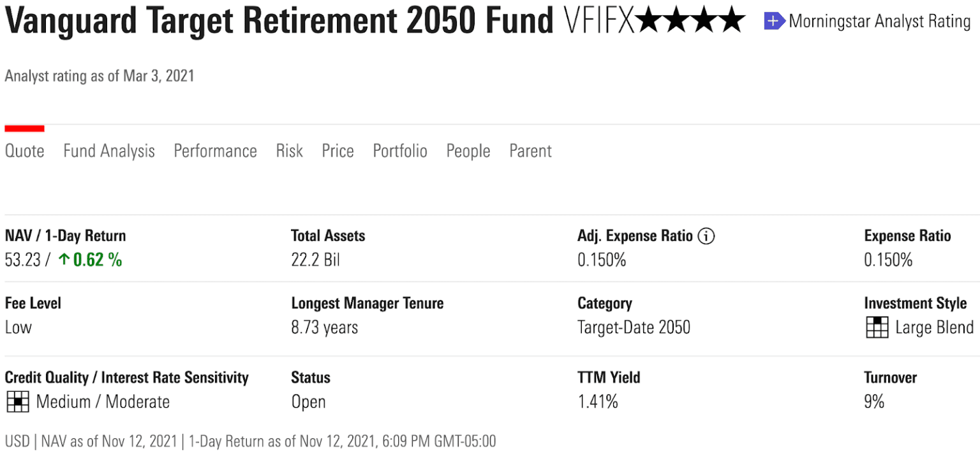
Task: Select the Quote tab
Action: point(24,151)
